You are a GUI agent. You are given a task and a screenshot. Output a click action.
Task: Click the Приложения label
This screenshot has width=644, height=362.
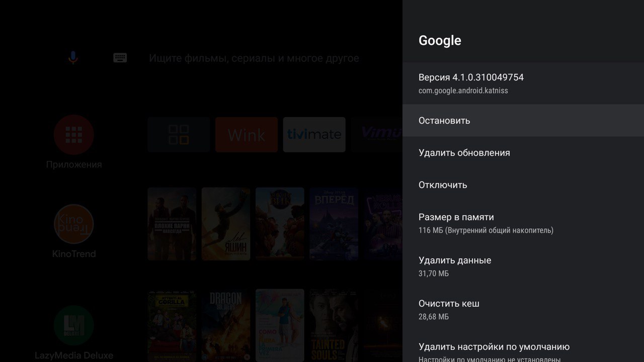coord(73,164)
